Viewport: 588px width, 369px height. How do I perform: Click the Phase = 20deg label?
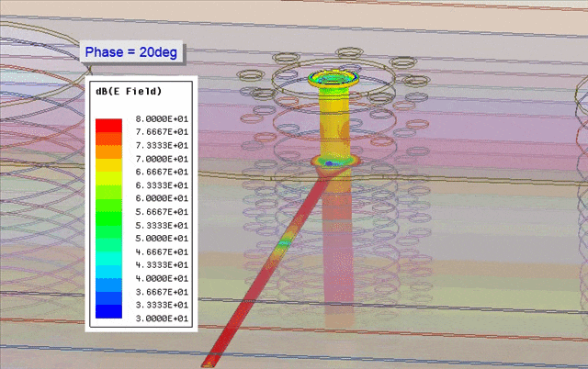click(x=130, y=51)
